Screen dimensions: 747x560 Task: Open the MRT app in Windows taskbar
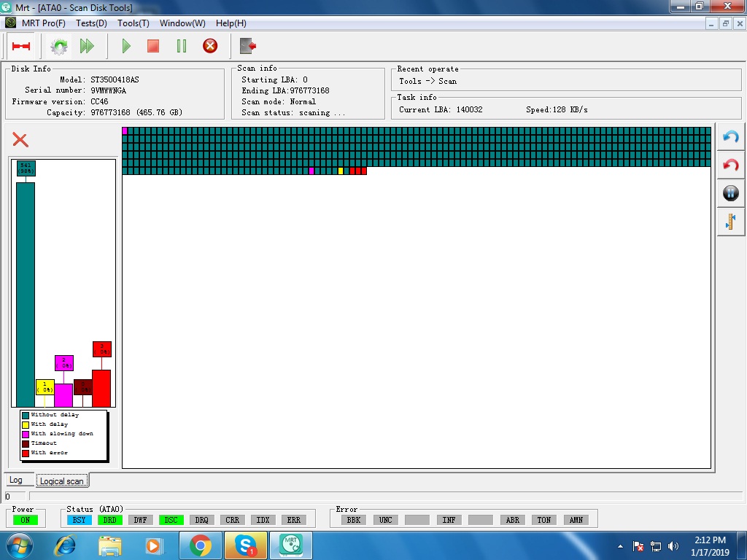click(291, 545)
